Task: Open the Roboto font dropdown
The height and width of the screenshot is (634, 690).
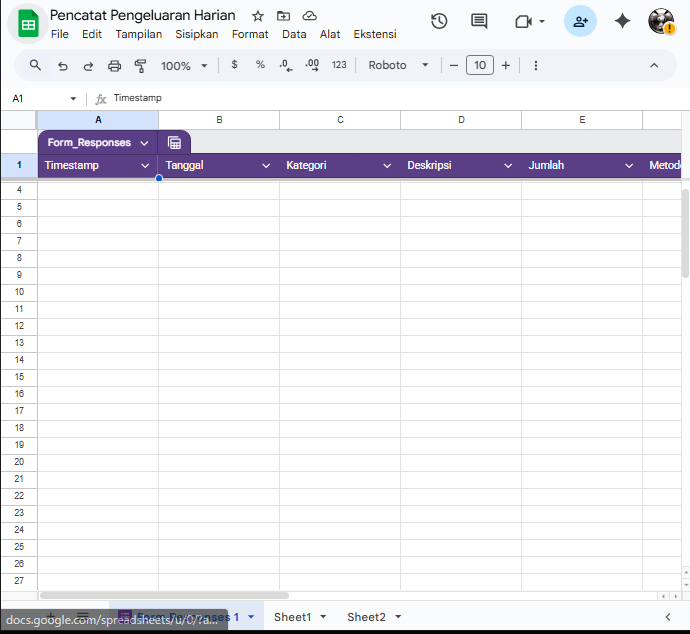Action: pos(398,65)
